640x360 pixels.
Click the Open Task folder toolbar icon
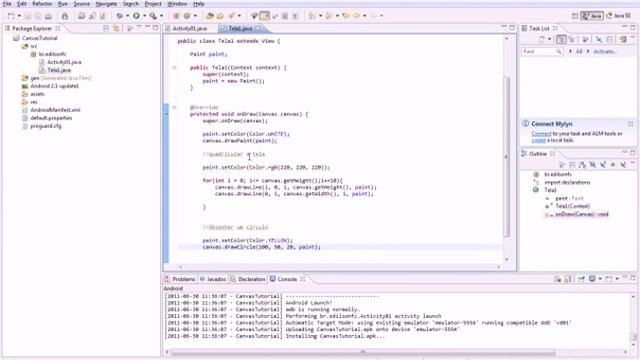click(x=220, y=16)
